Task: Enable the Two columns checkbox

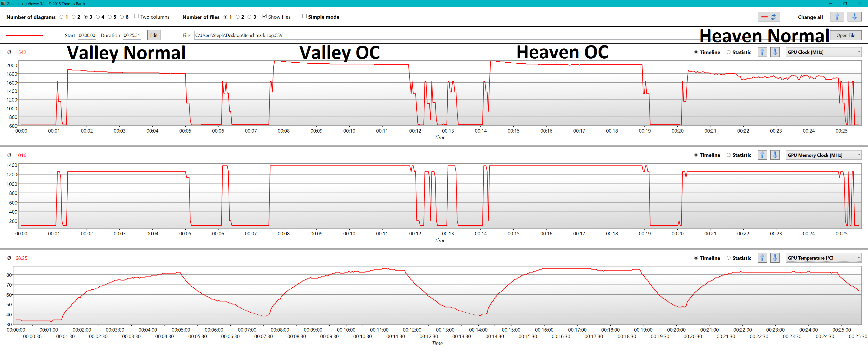Action: pos(137,16)
